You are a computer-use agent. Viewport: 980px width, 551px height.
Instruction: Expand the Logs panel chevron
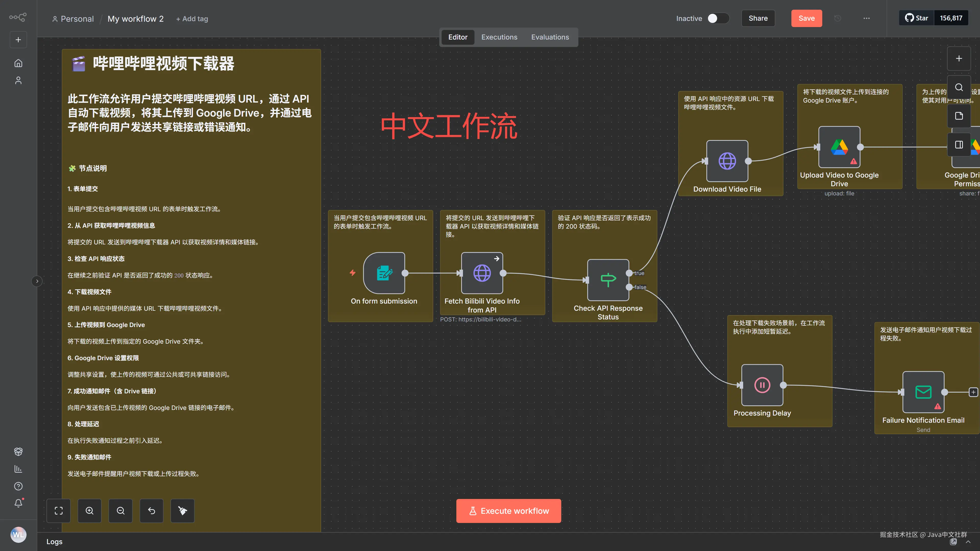(x=968, y=542)
